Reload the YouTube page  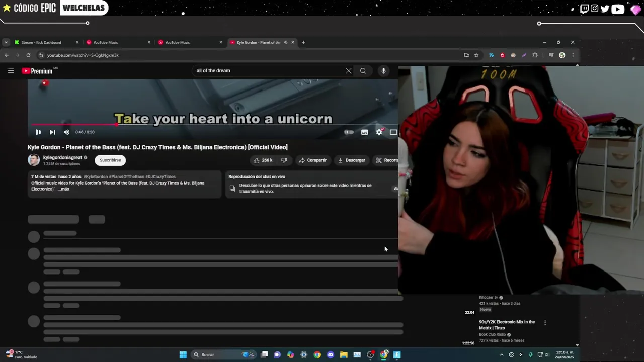point(28,55)
